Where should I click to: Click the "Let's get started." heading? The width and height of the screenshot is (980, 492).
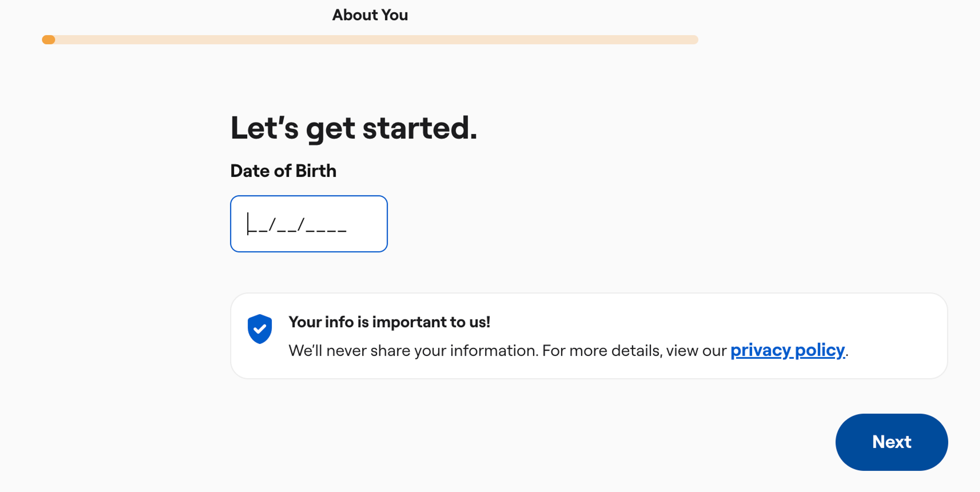(353, 128)
